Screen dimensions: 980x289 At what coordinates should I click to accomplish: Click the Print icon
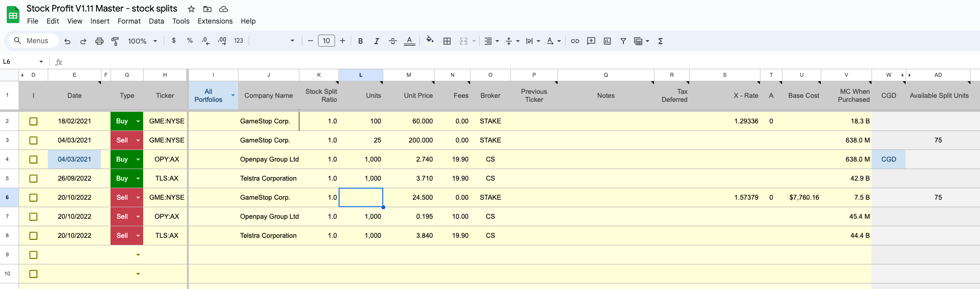coord(99,41)
